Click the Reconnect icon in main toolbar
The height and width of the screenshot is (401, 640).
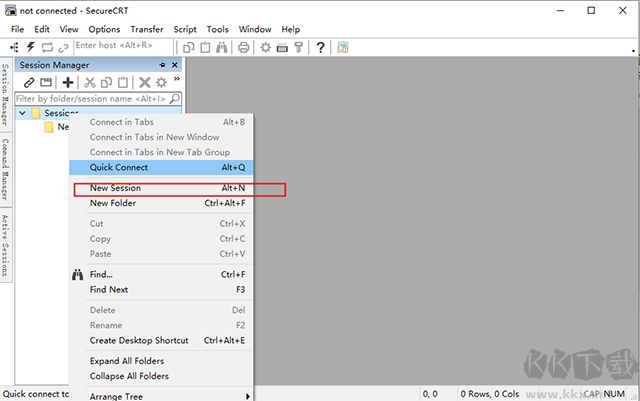click(x=47, y=47)
